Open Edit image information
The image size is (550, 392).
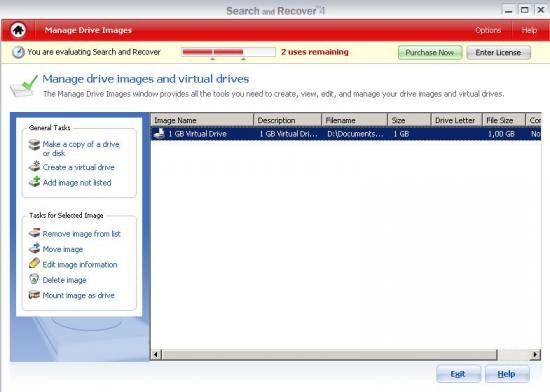click(x=80, y=265)
